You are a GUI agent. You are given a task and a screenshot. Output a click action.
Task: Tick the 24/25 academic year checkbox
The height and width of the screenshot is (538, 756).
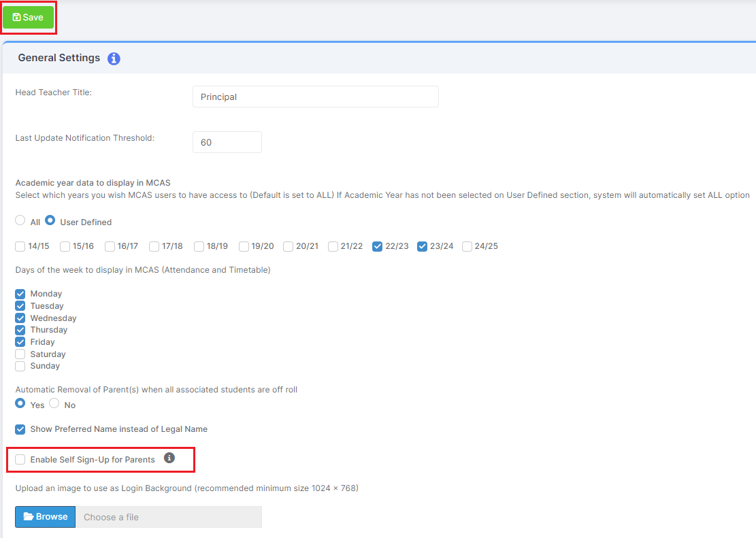[x=467, y=246]
